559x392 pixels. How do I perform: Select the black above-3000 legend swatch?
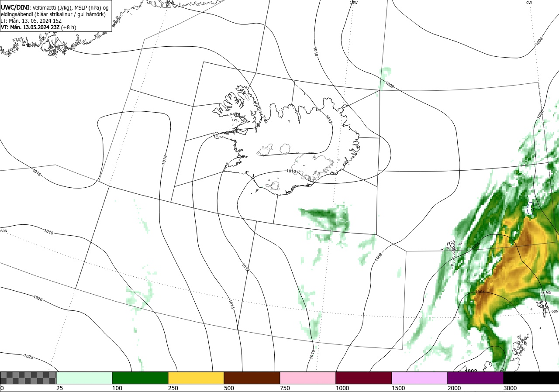point(531,378)
